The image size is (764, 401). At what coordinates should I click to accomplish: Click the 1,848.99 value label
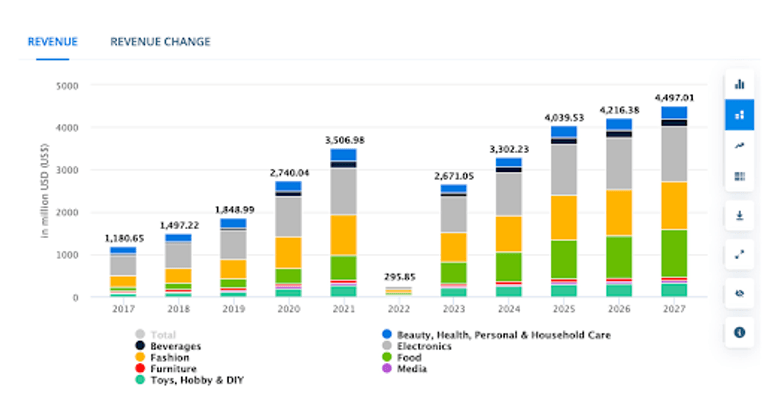tap(234, 210)
